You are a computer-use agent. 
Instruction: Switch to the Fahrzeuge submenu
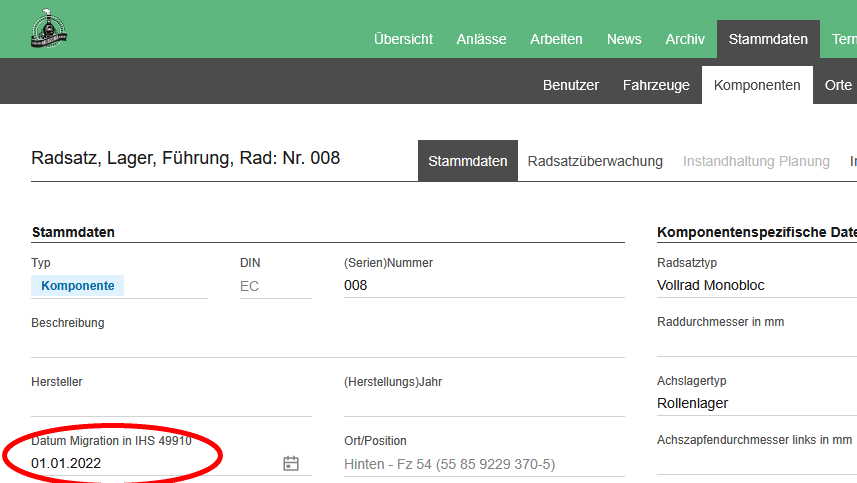[x=656, y=85]
